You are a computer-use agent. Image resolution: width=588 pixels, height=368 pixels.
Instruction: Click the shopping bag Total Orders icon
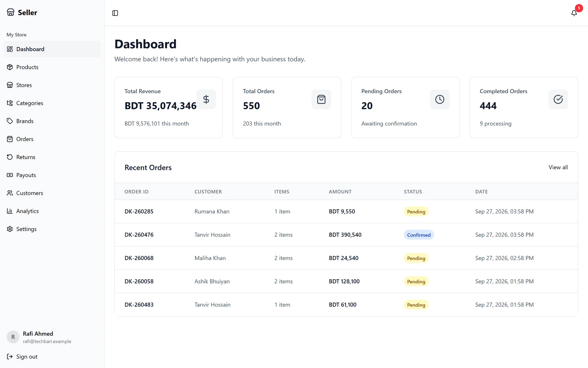tap(321, 99)
